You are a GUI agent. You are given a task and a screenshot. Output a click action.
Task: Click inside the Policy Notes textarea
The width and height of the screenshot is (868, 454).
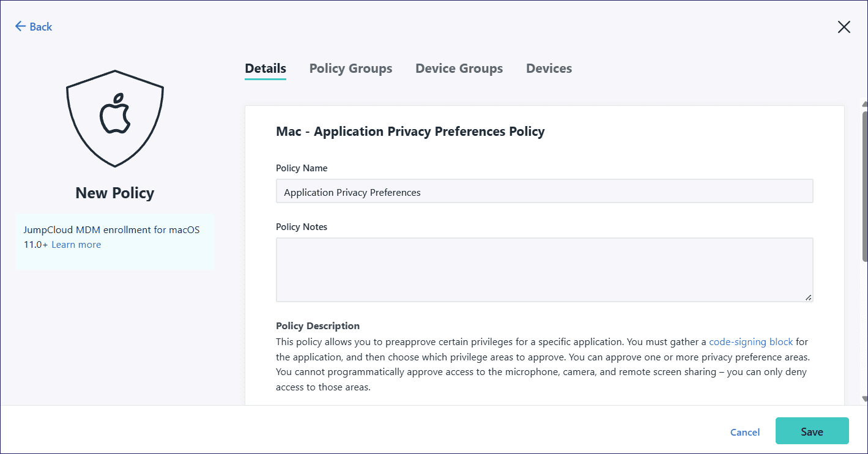coord(544,269)
